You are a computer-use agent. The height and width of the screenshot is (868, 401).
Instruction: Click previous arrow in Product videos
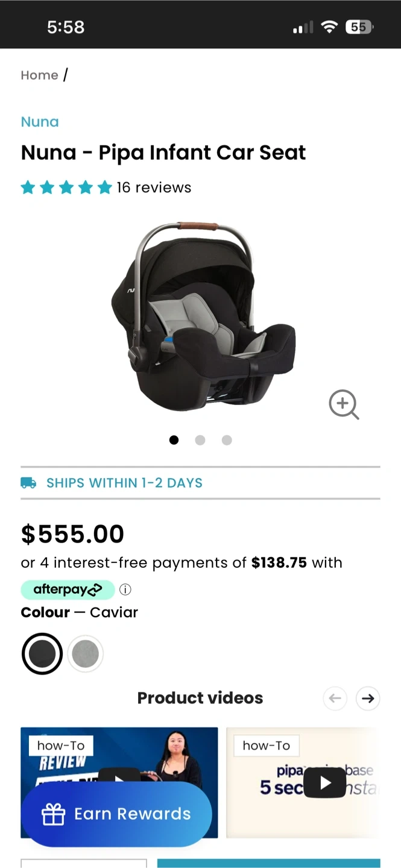[x=335, y=699]
